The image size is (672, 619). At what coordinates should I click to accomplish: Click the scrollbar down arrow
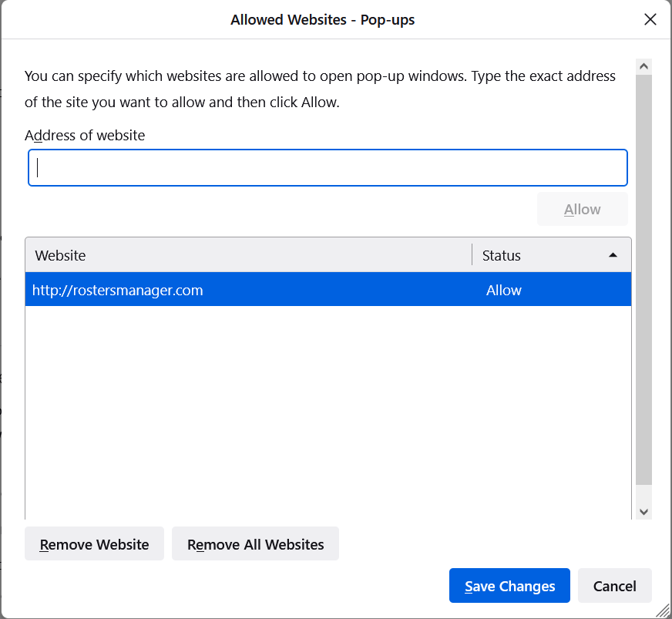tap(644, 511)
